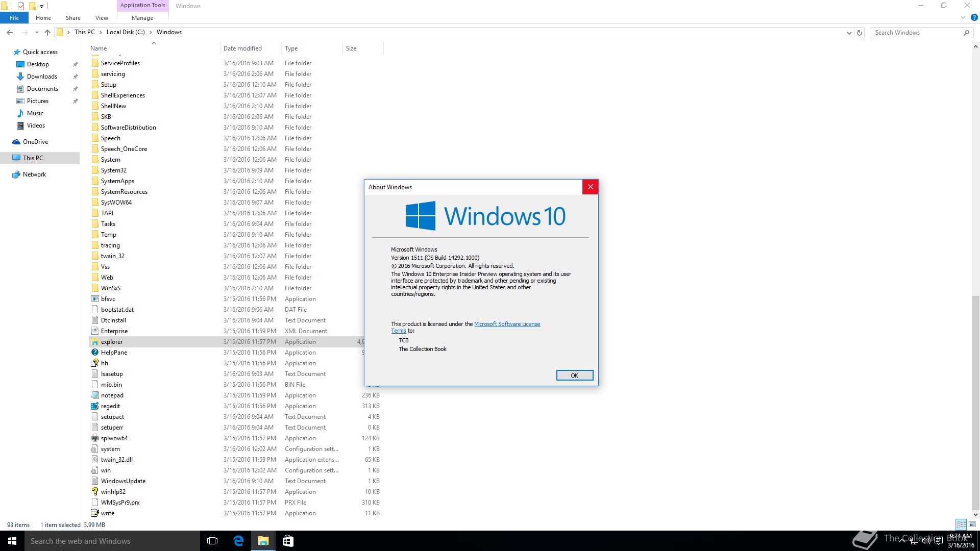Click OK in the About Windows dialog
The height and width of the screenshot is (551, 980).
[x=574, y=375]
